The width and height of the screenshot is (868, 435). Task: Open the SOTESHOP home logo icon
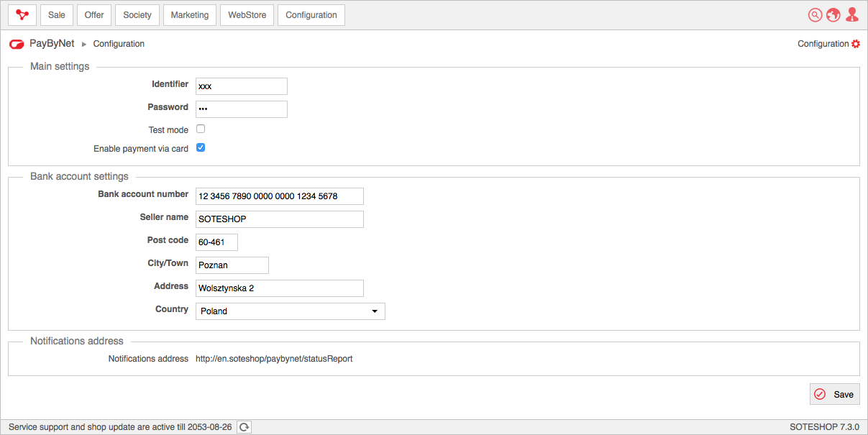click(22, 15)
